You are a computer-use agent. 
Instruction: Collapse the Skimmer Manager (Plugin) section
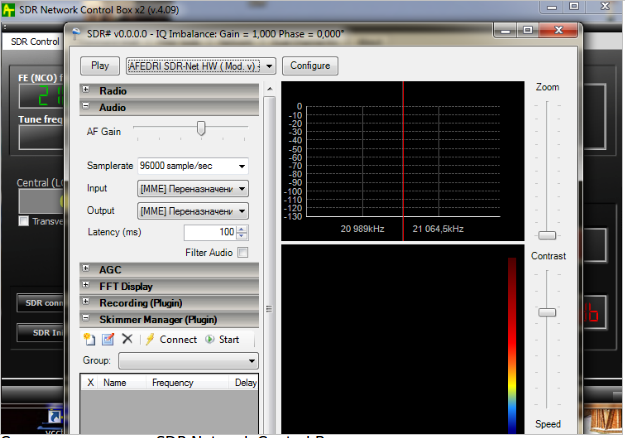tap(86, 318)
